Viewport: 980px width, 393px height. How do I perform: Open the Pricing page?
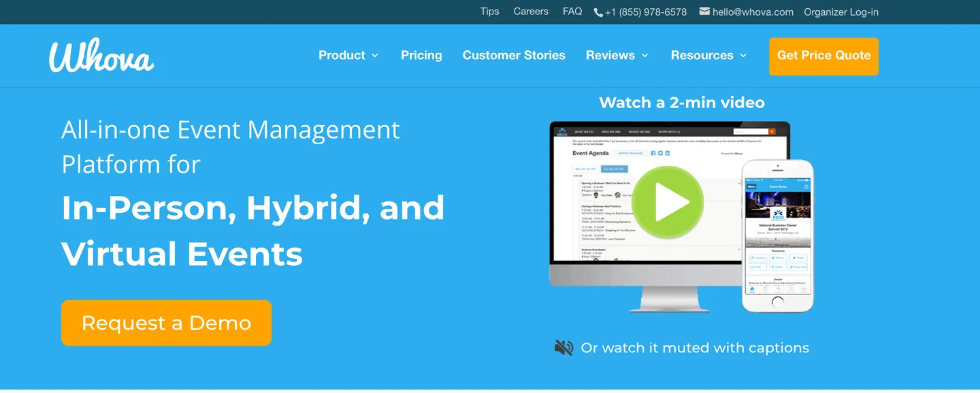click(x=421, y=55)
